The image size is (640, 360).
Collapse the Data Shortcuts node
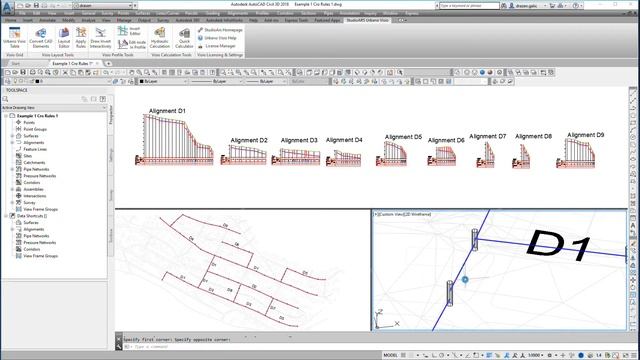click(x=6, y=216)
